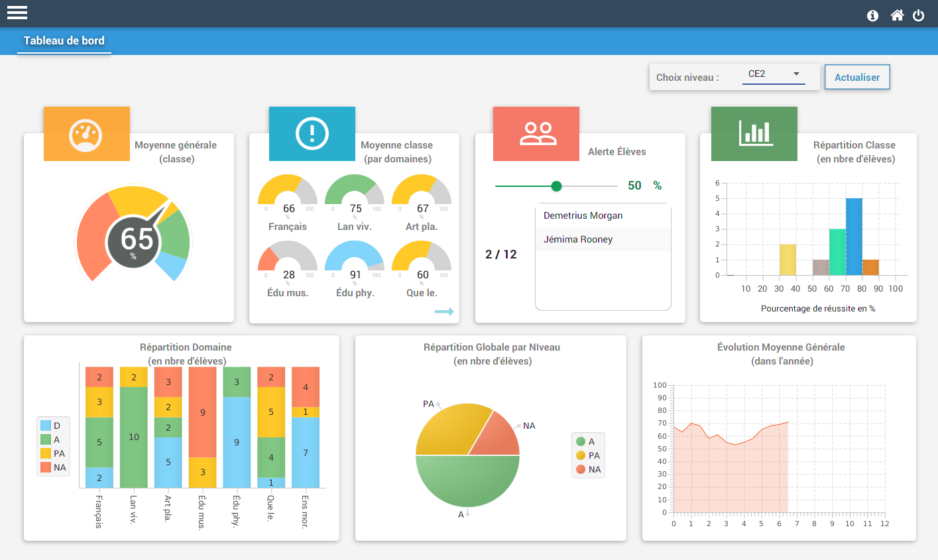Select the Tableau de bord tab
This screenshot has height=560, width=938.
point(64,40)
